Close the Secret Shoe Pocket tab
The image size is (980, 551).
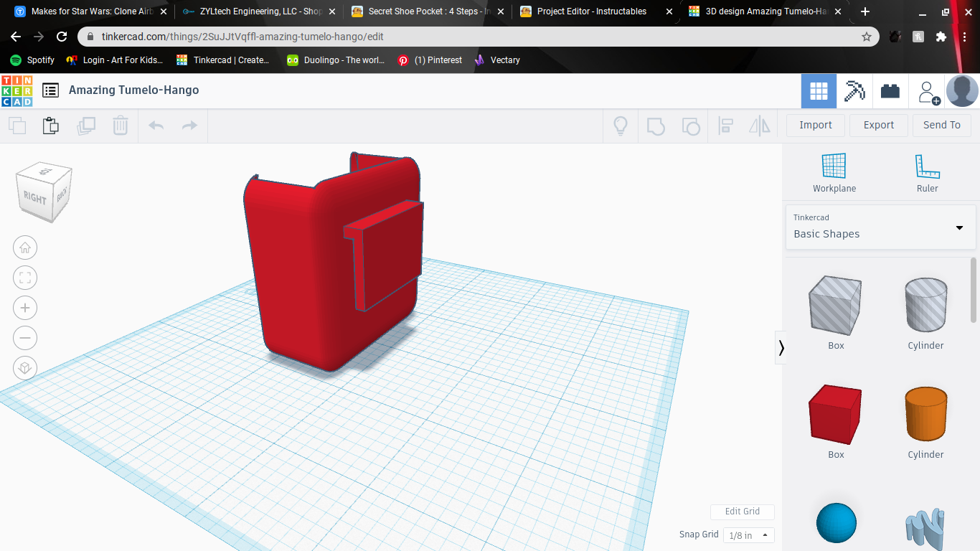(501, 11)
